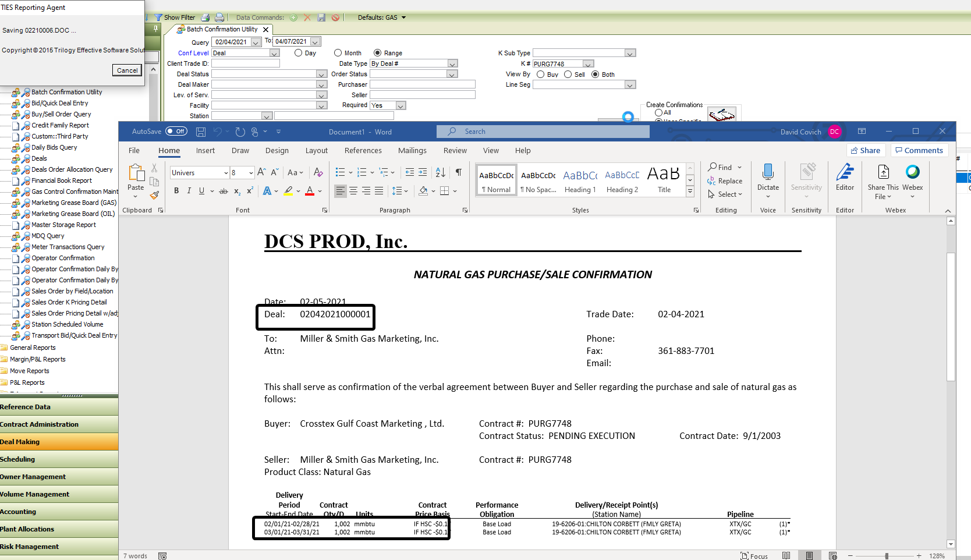Click the Format Painter icon
Viewport: 971px width, 560px height.
[x=154, y=195]
